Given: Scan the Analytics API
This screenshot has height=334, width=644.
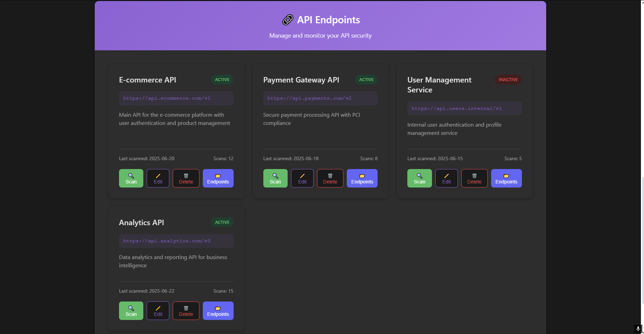Looking at the screenshot, I should pyautogui.click(x=131, y=311).
